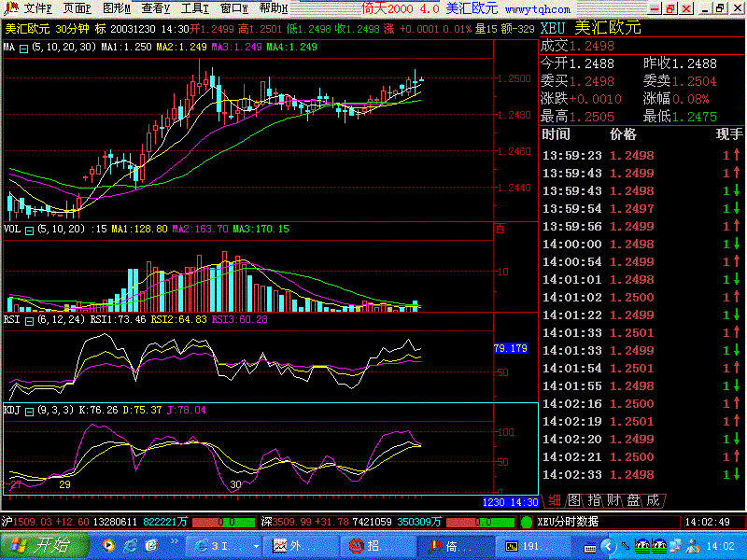Click the 现手 column header

(729, 134)
